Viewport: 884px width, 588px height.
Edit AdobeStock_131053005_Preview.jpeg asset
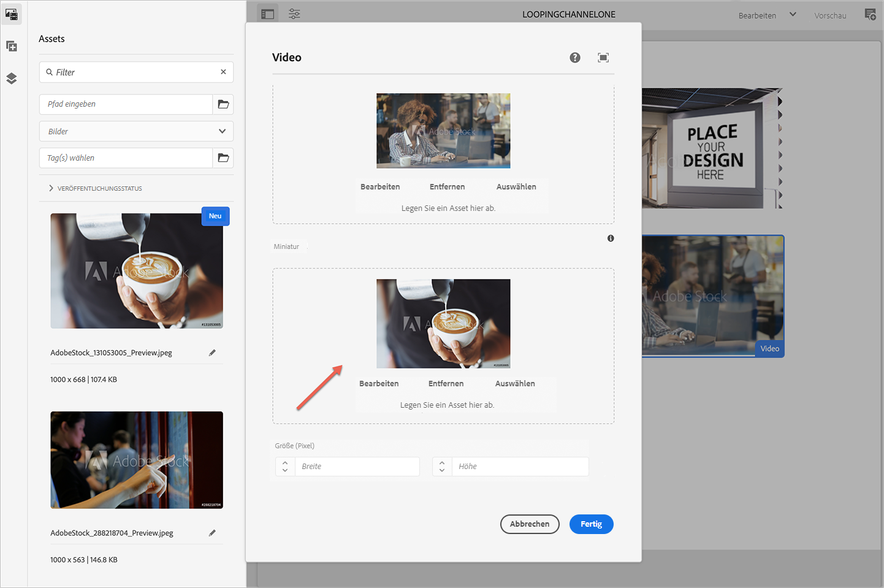pos(212,353)
